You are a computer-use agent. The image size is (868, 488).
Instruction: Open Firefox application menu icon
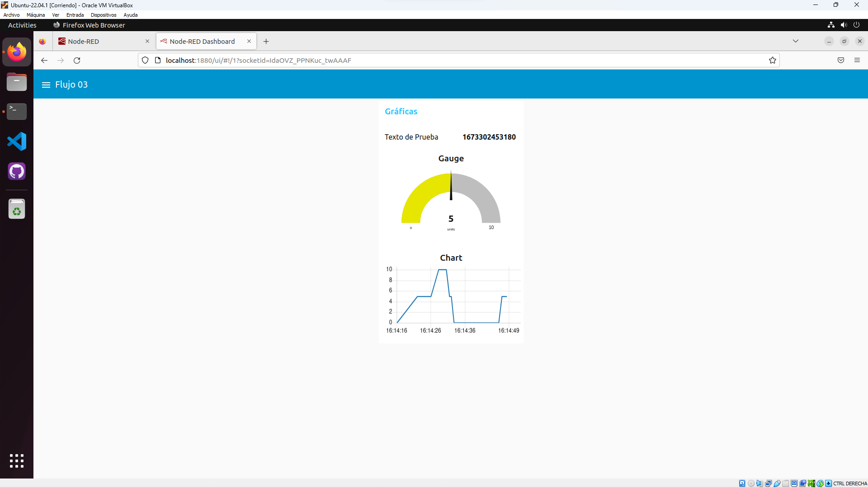pos(857,60)
